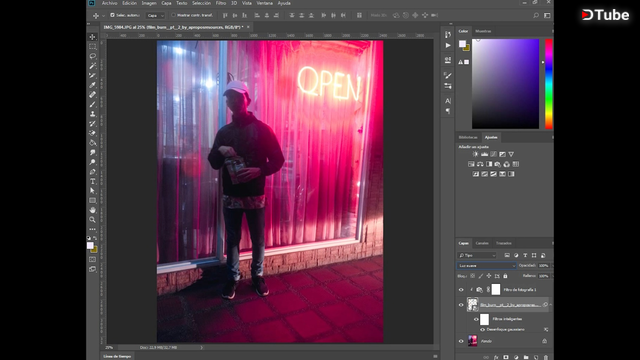The image size is (640, 360).
Task: Select the Horizontal Type tool
Action: coord(93,181)
